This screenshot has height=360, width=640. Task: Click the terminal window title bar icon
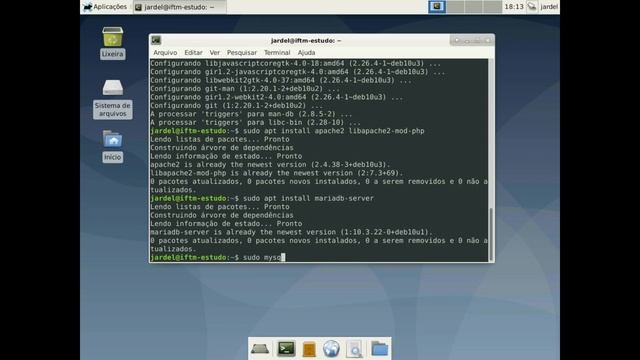pyautogui.click(x=156, y=40)
